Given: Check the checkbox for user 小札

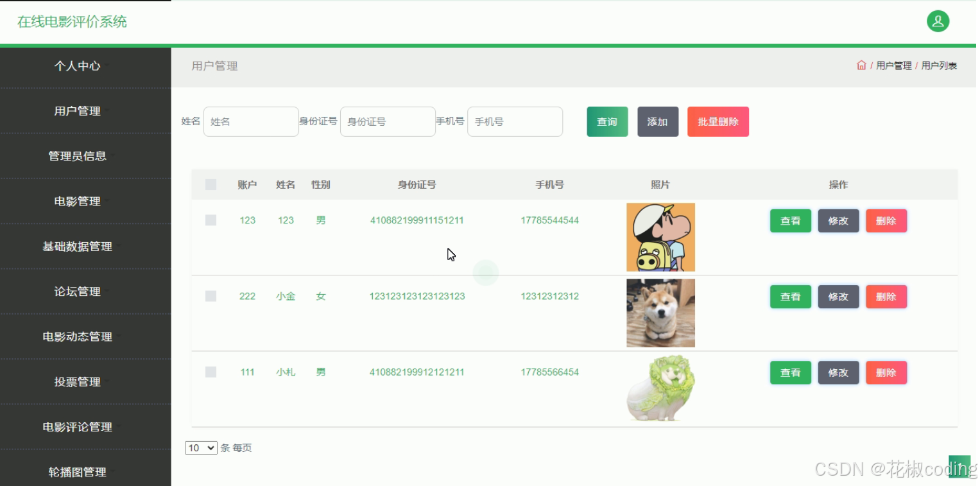Looking at the screenshot, I should (x=211, y=372).
